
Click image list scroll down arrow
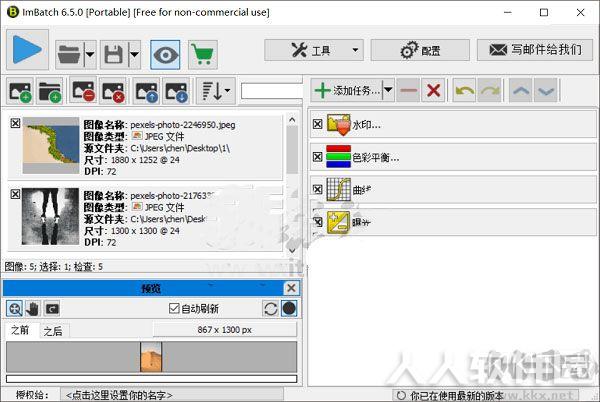click(x=292, y=251)
